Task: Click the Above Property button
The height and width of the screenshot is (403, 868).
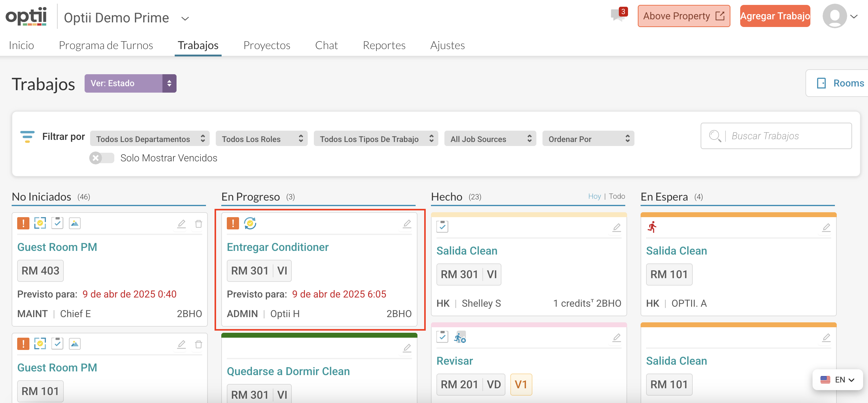Action: tap(684, 16)
